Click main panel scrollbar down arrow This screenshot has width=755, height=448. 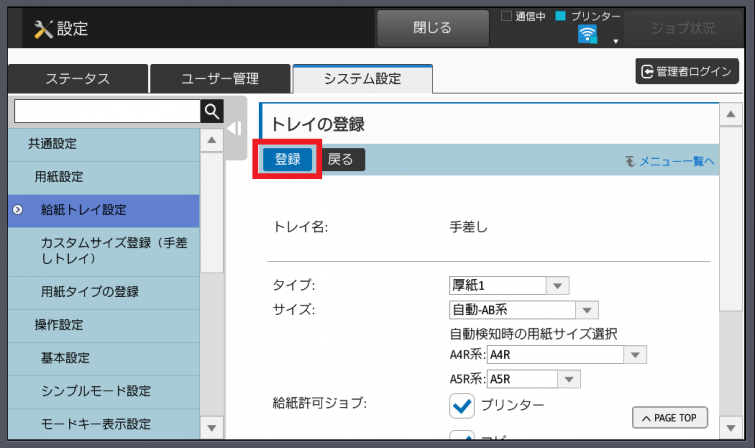pyautogui.click(x=731, y=428)
